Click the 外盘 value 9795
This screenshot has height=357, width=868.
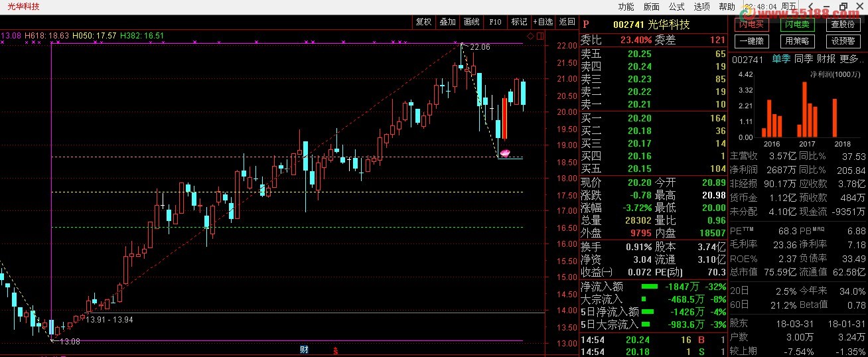point(640,233)
